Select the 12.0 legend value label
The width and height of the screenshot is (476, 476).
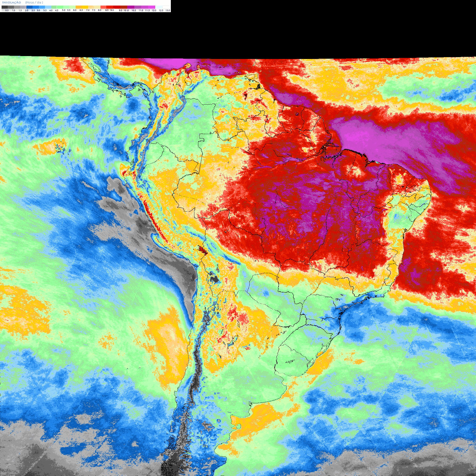pyautogui.click(x=154, y=10)
